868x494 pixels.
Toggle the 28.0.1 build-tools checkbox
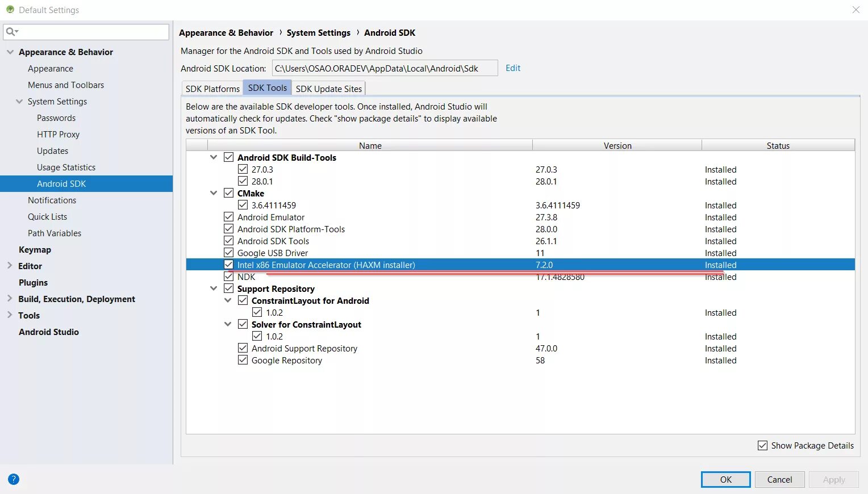pos(243,181)
